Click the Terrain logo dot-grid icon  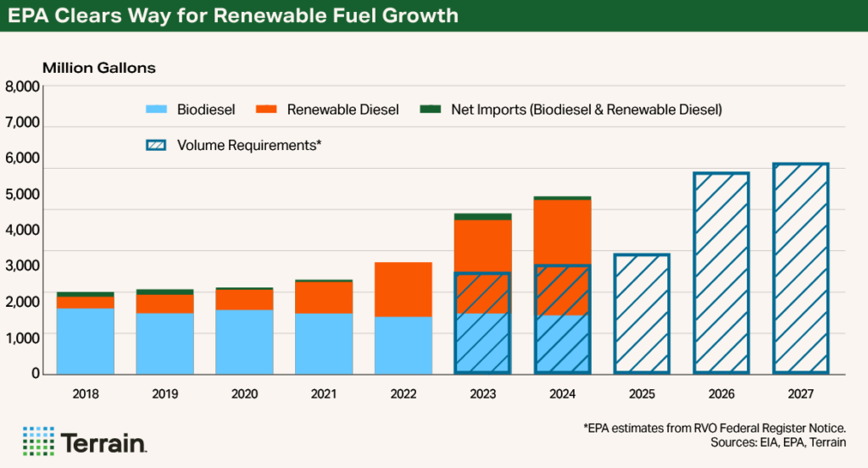point(38,442)
